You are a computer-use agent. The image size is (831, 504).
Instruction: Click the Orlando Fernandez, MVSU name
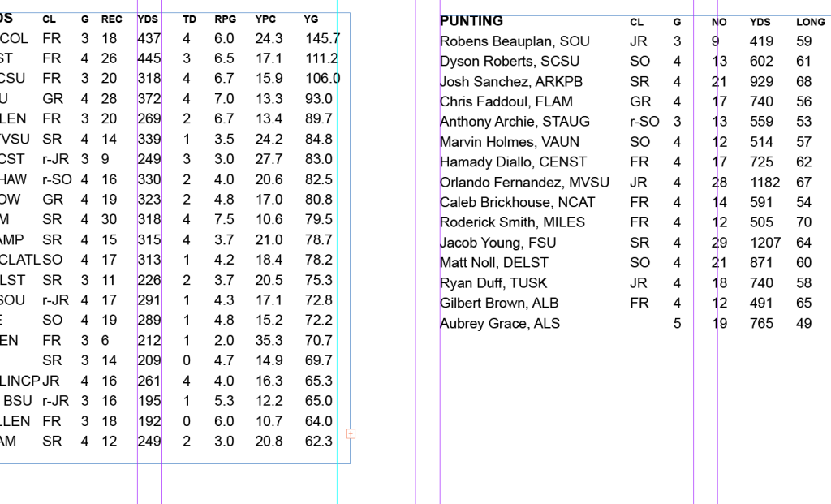click(524, 183)
